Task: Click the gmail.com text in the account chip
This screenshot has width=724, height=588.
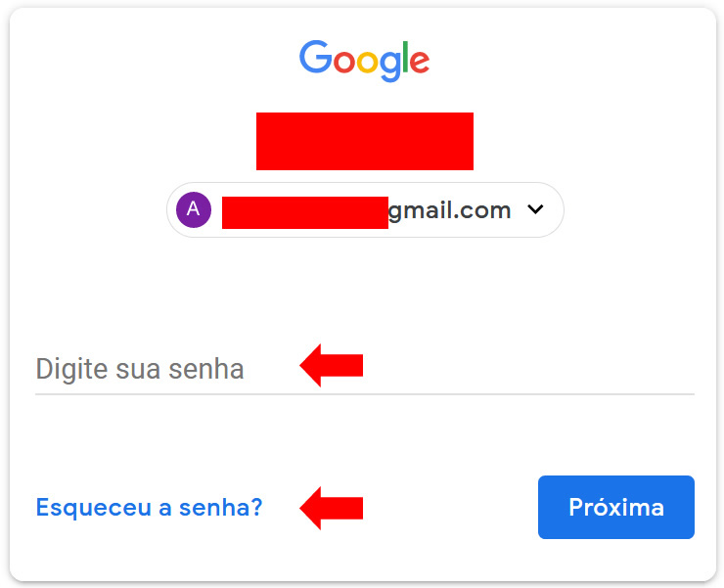Action: point(449,211)
